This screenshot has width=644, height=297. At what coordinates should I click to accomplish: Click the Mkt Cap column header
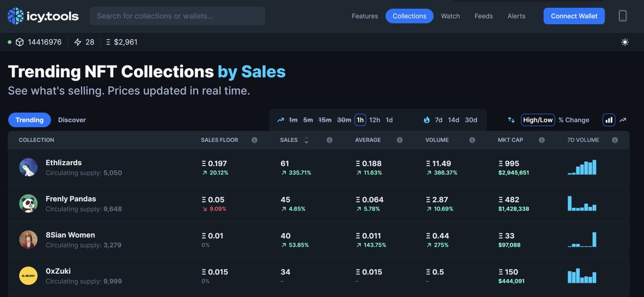[x=510, y=140]
